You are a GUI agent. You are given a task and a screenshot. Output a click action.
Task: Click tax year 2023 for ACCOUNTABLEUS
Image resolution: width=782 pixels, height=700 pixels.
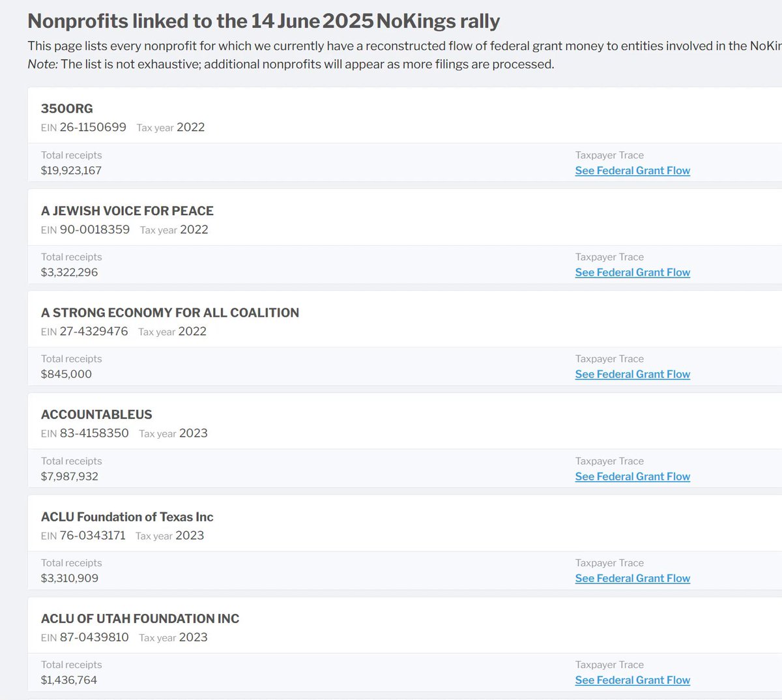click(193, 433)
